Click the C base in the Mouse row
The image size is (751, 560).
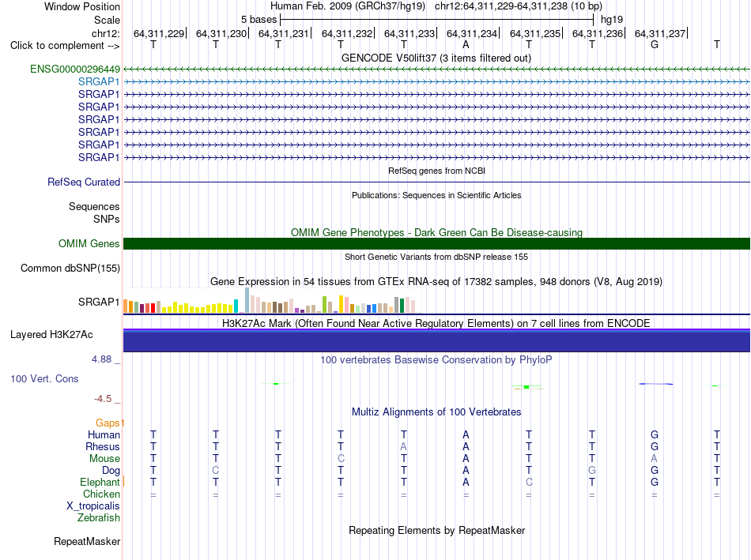point(341,459)
